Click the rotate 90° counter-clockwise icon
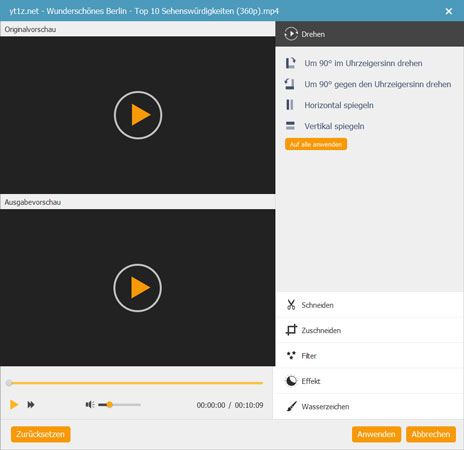The image size is (464, 450). click(x=290, y=84)
